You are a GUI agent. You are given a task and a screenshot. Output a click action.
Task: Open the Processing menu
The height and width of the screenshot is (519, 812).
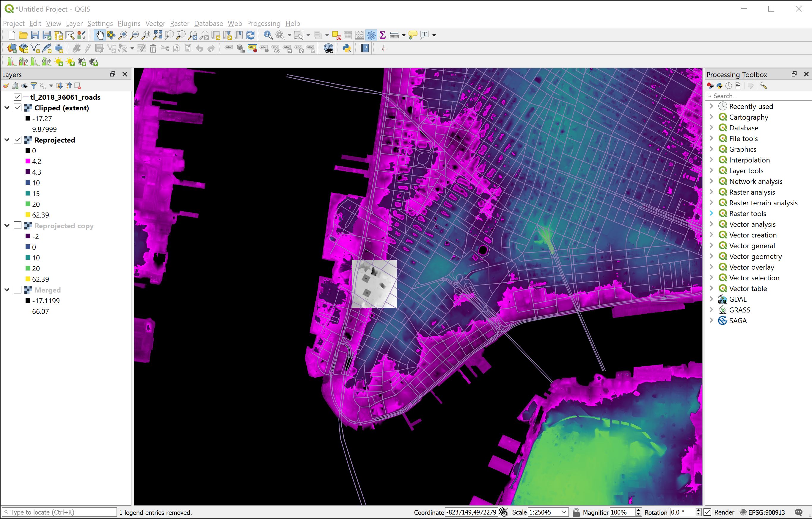click(264, 23)
